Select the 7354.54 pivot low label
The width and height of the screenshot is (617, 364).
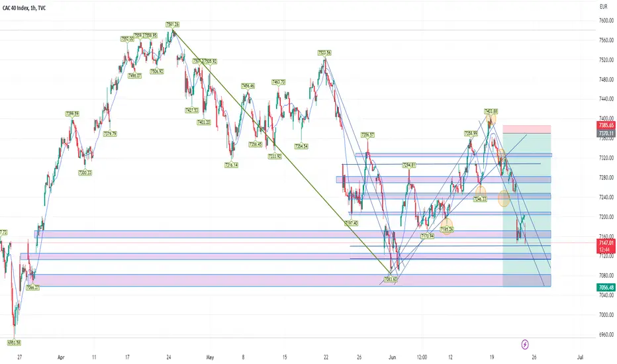pyautogui.click(x=301, y=146)
